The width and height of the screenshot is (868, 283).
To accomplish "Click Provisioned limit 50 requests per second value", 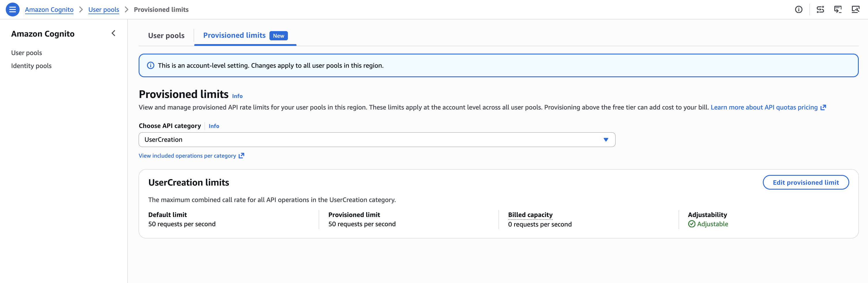I will [362, 224].
